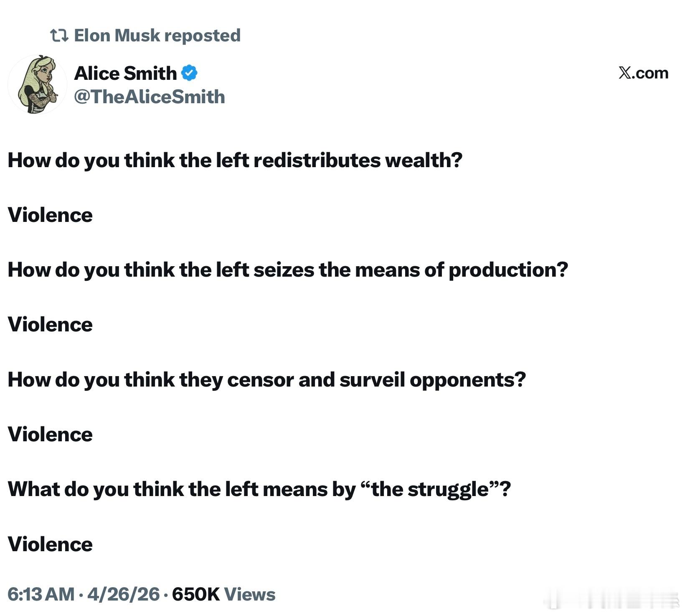
Task: View the 650K Views count
Action: click(223, 594)
